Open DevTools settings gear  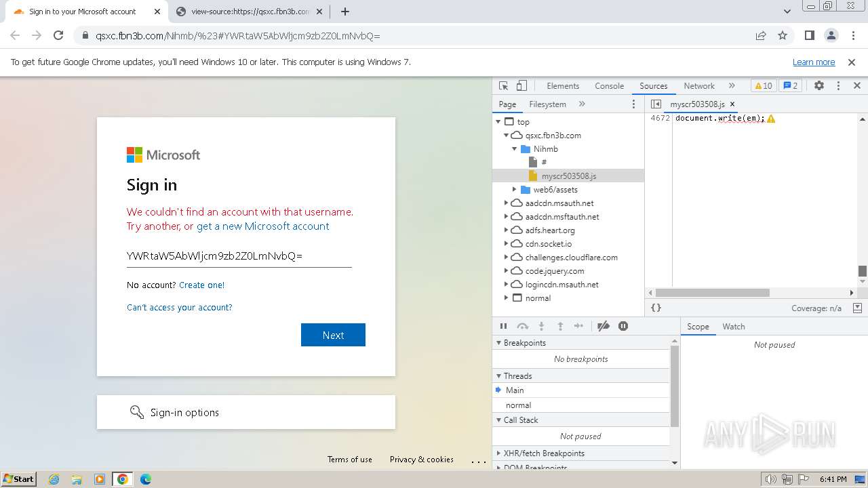(x=819, y=86)
